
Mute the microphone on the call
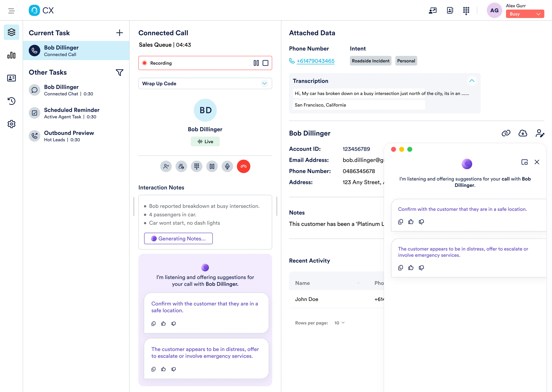(227, 166)
